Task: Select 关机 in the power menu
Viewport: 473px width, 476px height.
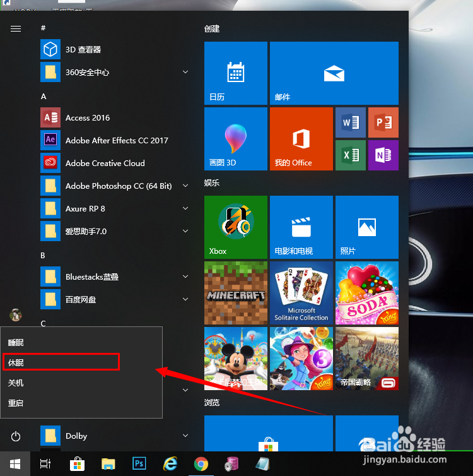Action: pos(81,383)
